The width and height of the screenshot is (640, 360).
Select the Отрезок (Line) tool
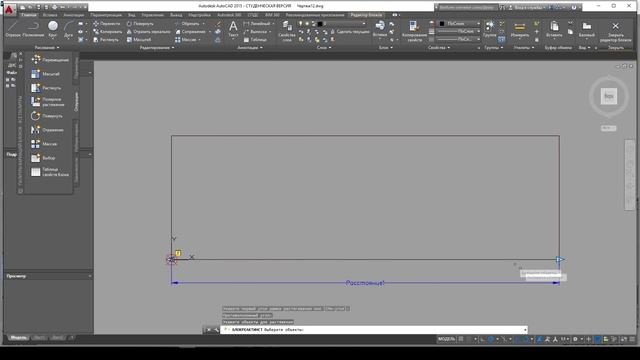[x=13, y=29]
